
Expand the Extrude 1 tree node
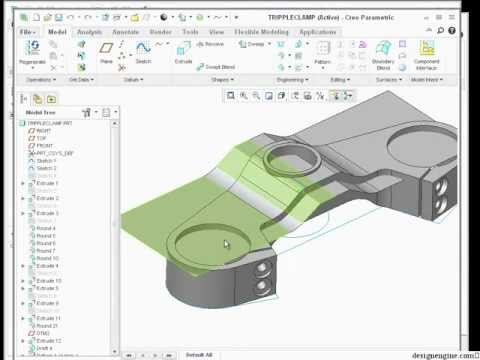click(x=23, y=183)
